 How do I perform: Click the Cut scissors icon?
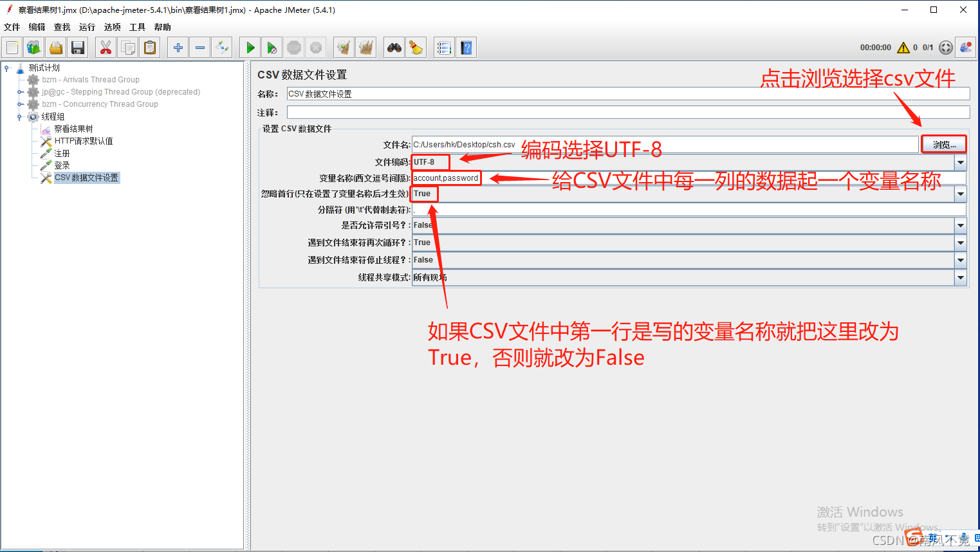pos(106,48)
